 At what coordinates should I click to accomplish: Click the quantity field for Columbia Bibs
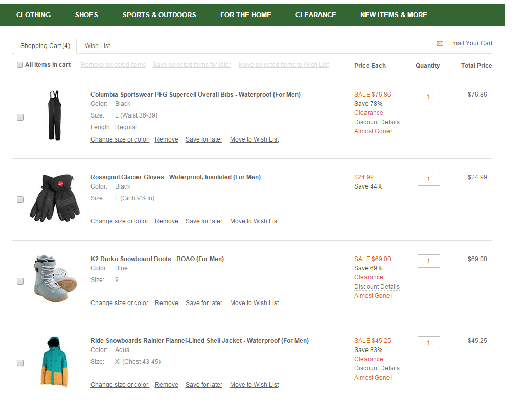click(429, 97)
